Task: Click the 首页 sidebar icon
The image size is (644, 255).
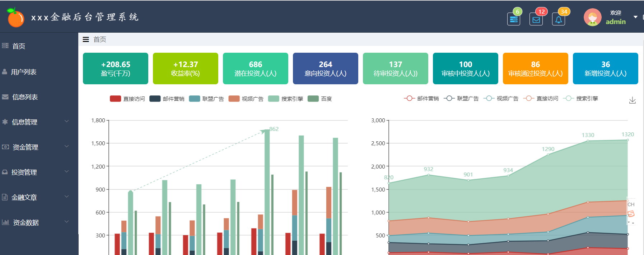Action: click(5, 46)
